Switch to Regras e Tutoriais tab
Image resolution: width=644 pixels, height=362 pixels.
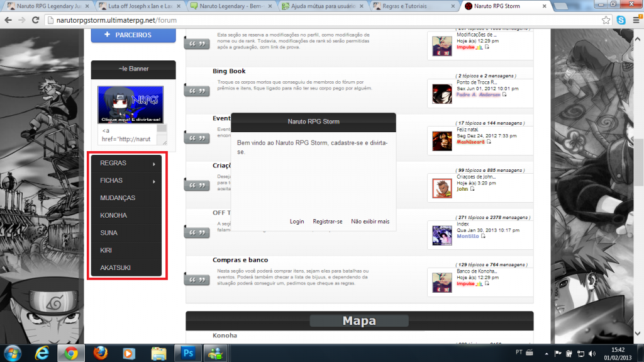415,6
